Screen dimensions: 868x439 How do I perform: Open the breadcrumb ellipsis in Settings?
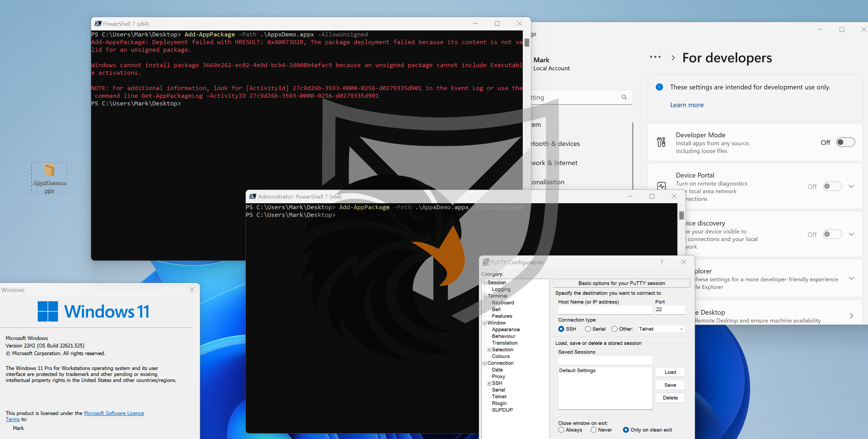click(655, 57)
